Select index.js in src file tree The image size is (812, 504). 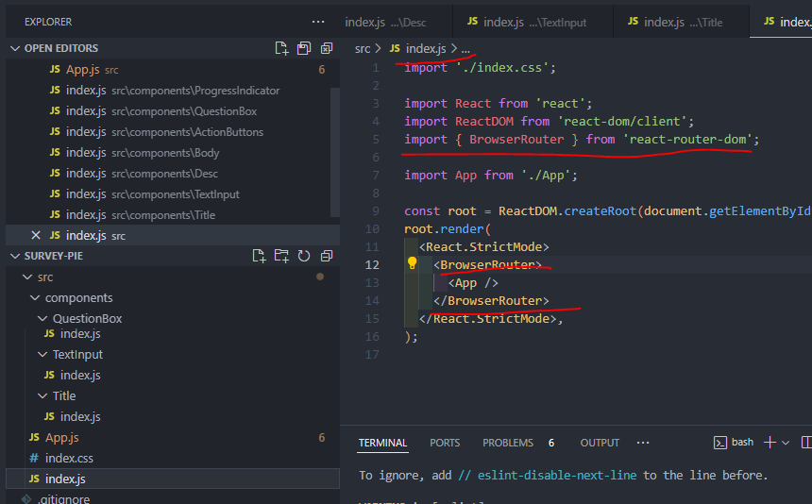coord(173,479)
